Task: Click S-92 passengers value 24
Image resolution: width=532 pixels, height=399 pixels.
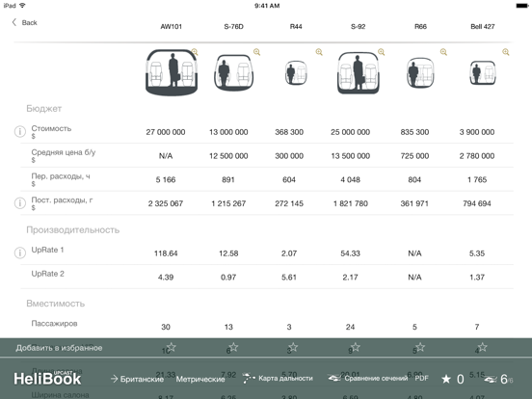Action: tap(350, 327)
